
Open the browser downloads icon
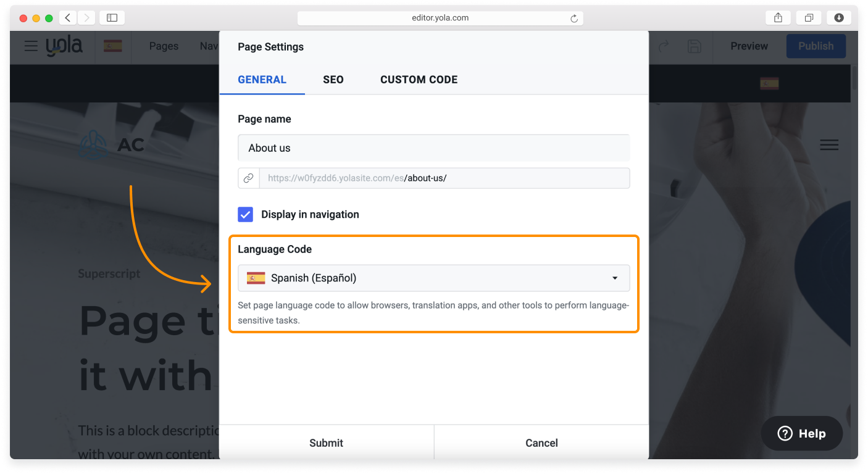coord(839,18)
